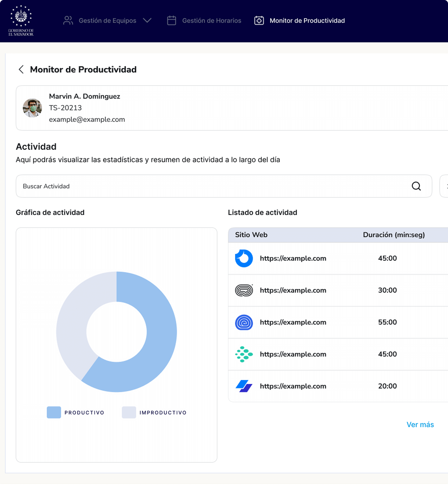Click the Monitor de Productividad nav icon

(x=259, y=21)
